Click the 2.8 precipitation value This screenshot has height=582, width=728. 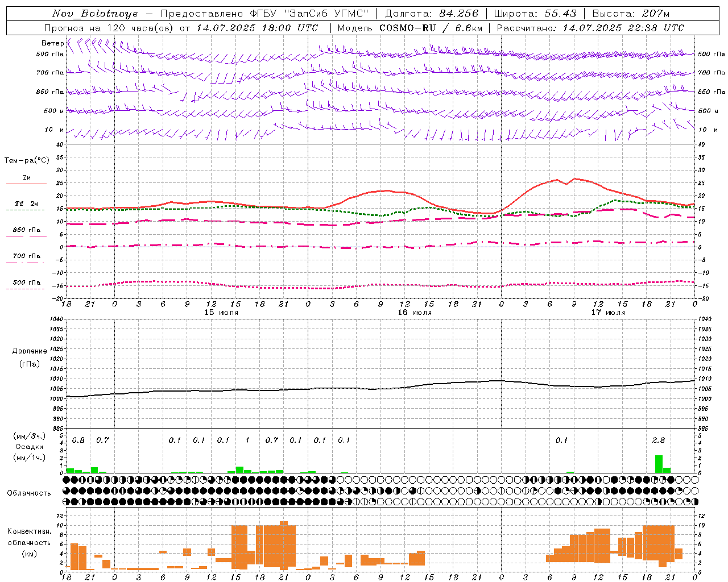[659, 440]
